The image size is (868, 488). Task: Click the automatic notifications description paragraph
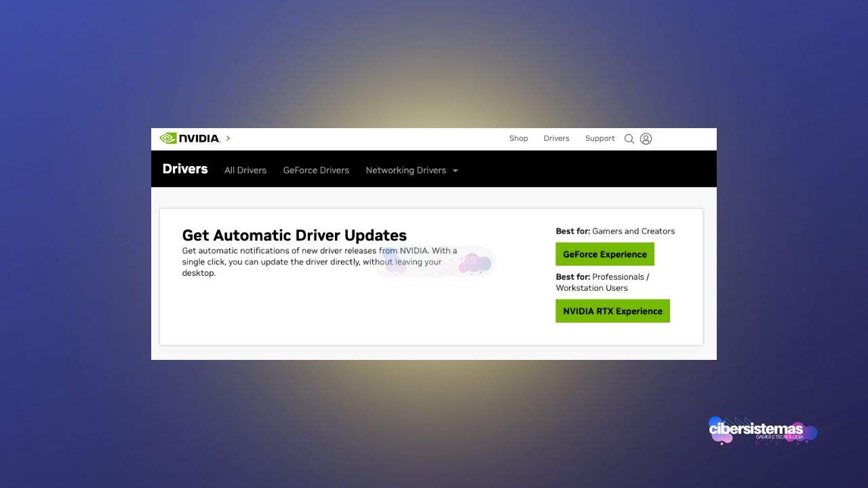click(x=319, y=262)
